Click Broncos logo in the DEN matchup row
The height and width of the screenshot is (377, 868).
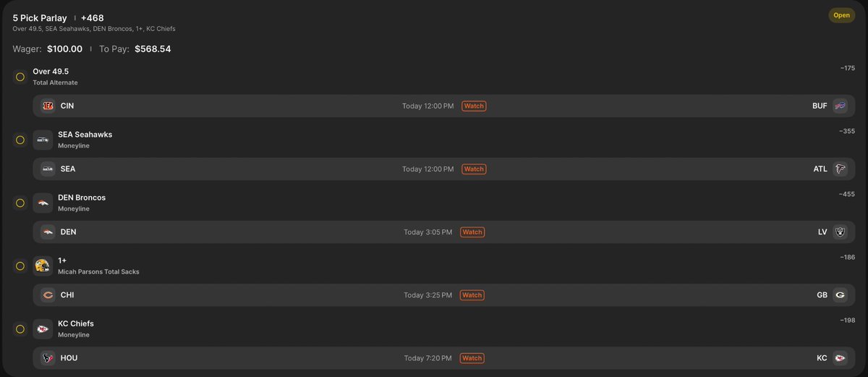click(x=48, y=232)
